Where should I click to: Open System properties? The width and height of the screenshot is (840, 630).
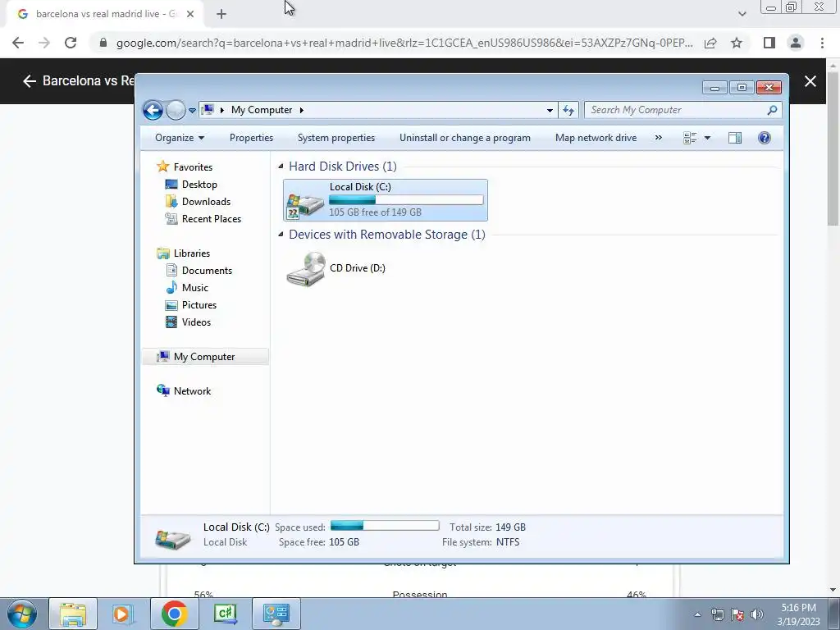pos(336,138)
